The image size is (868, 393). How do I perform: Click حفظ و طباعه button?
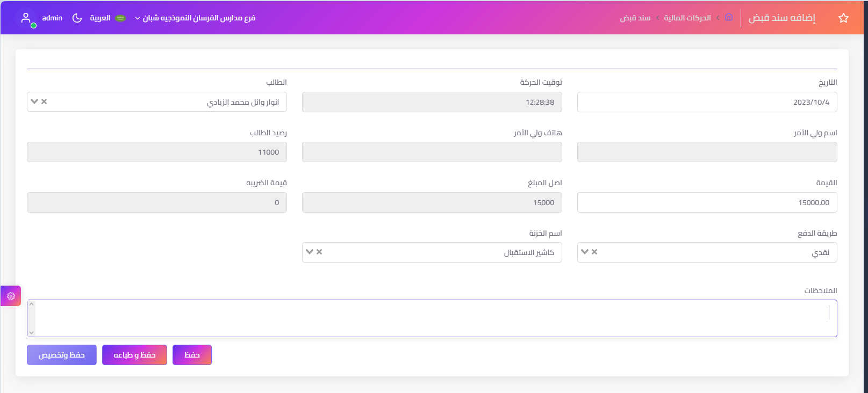point(134,355)
